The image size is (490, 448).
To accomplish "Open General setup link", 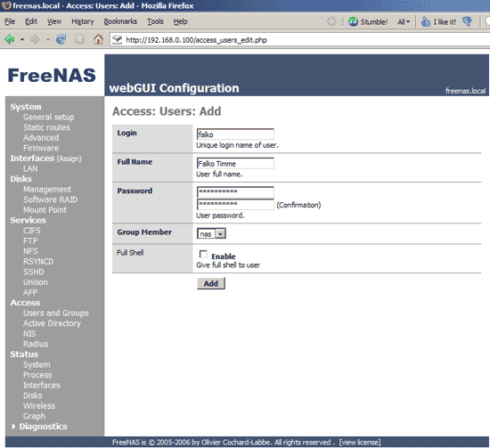I will (48, 118).
